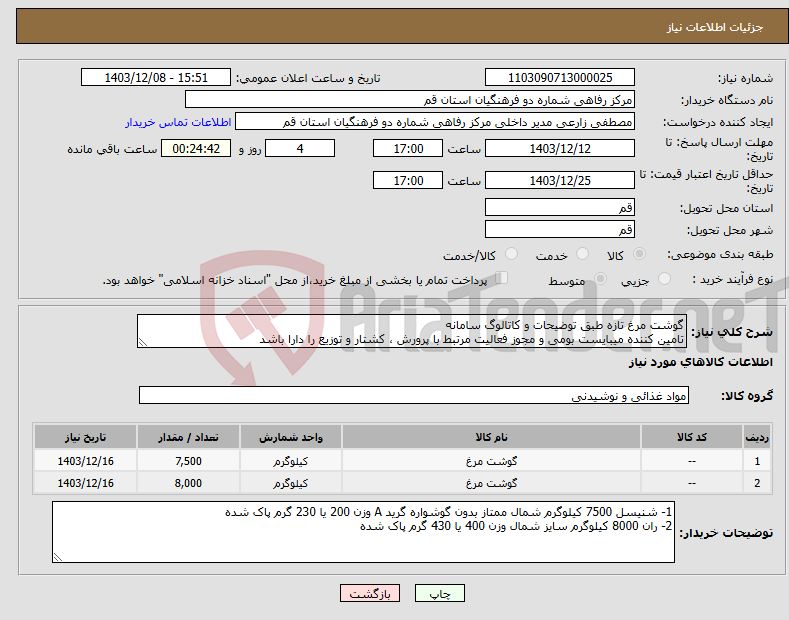
Task: Click the کیلوگرم unit in row 1
Action: [291, 461]
